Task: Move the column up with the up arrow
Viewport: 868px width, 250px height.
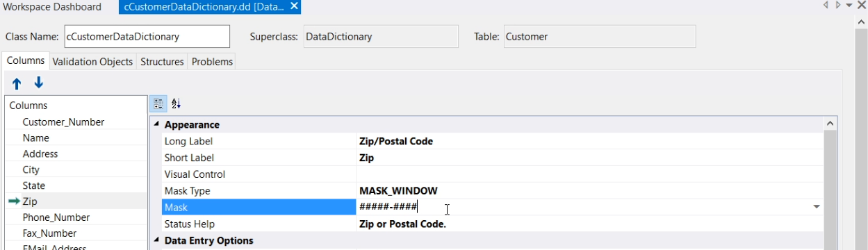Action: tap(17, 83)
